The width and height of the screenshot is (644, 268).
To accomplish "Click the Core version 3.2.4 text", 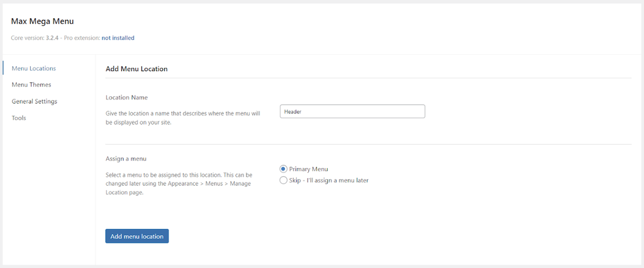I will [36, 38].
